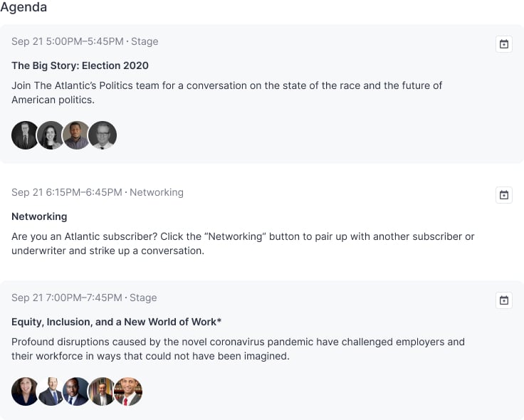Viewport: 524px width, 420px height.
Task: Click the Atlantic subscriber networking description text
Action: coord(242,243)
